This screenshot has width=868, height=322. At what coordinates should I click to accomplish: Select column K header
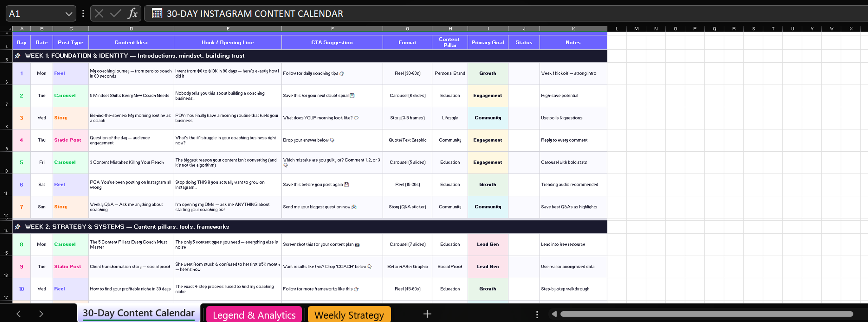click(573, 29)
